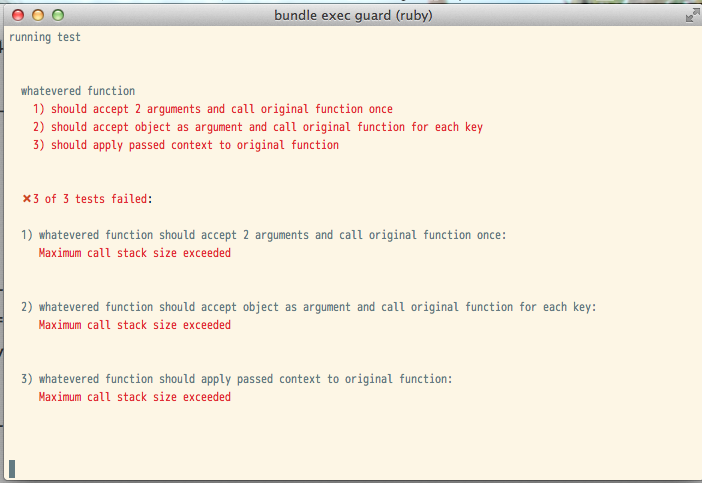This screenshot has height=483, width=702.
Task: Select failed test 2 'should accept object as argument'
Action: 257,127
